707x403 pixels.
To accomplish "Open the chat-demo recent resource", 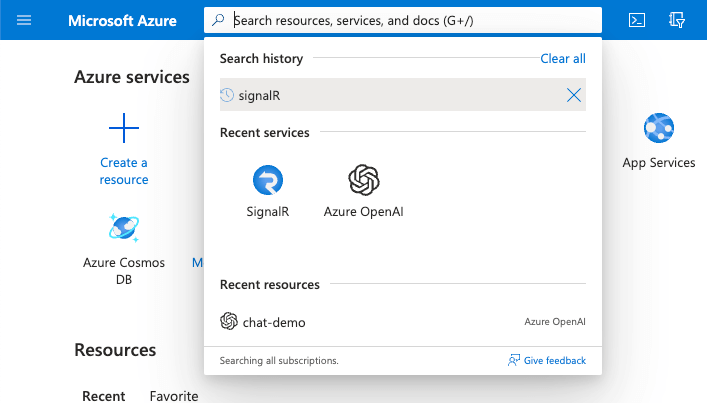I will [403, 322].
